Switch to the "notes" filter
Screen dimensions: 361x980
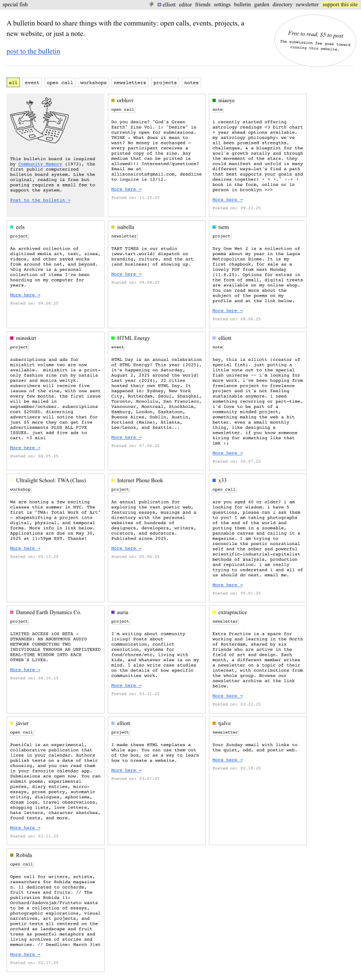[x=191, y=82]
